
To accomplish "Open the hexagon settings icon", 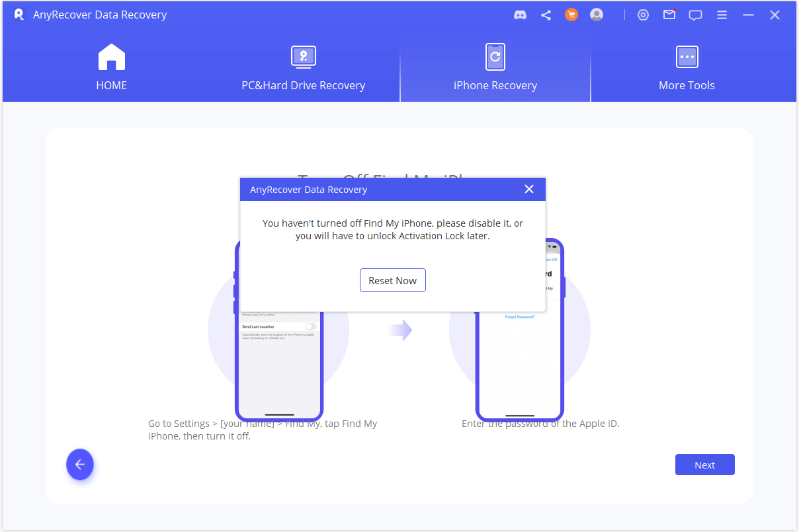I will coord(643,15).
